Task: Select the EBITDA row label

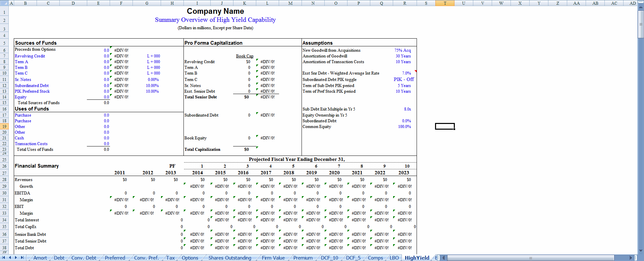Action: click(22, 193)
